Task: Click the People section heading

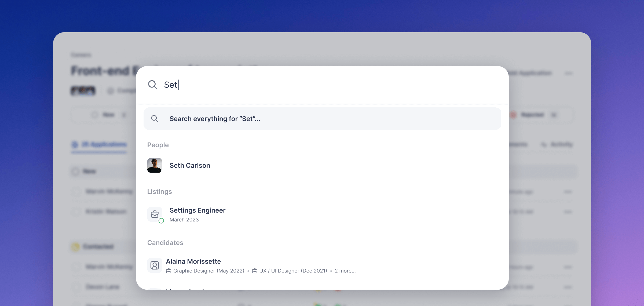Action: pyautogui.click(x=158, y=145)
